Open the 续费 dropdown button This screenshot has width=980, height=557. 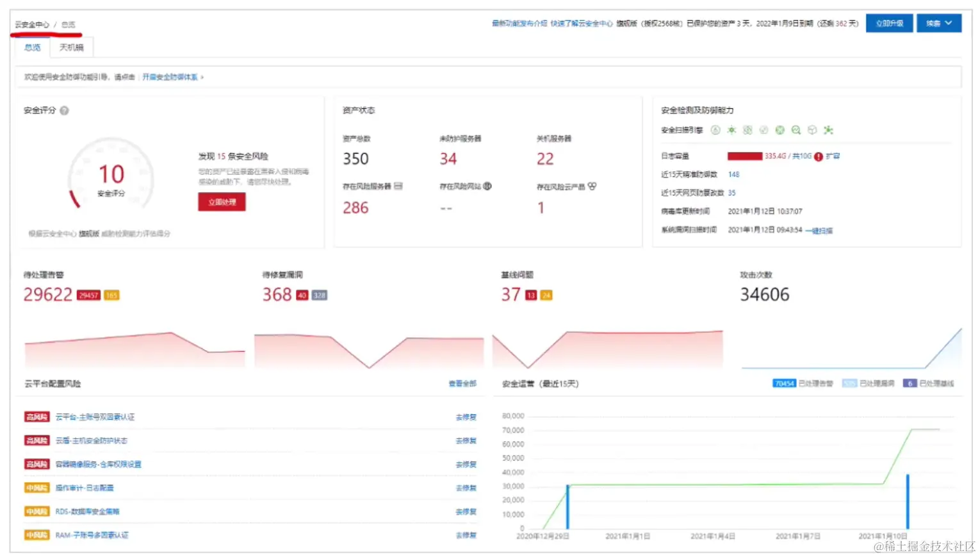[939, 23]
